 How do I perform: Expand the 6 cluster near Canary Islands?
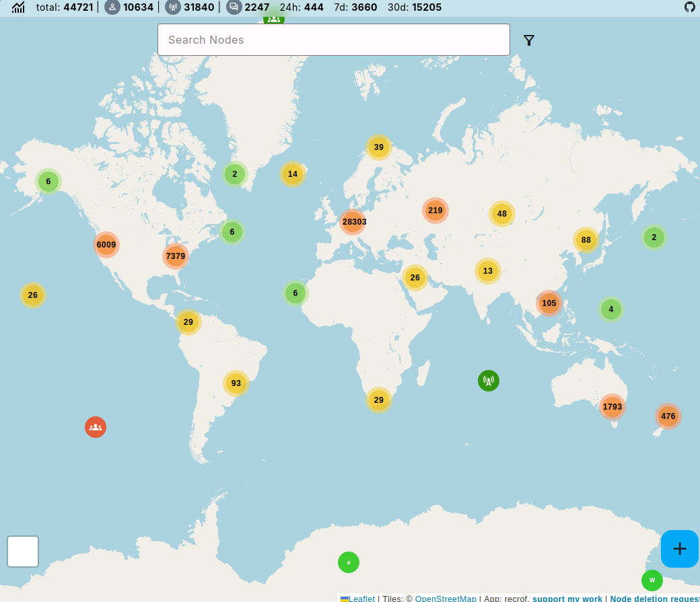point(295,293)
